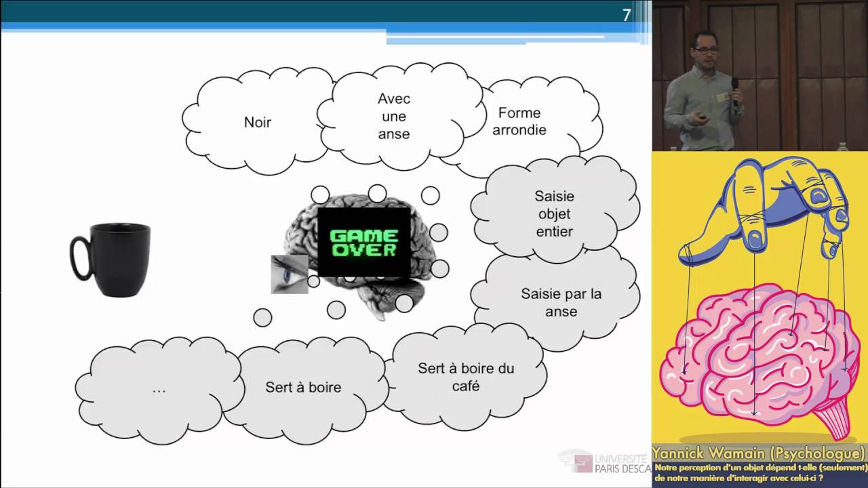Screen dimensions: 868x488
Task: Click slide number 7
Action: coord(626,15)
